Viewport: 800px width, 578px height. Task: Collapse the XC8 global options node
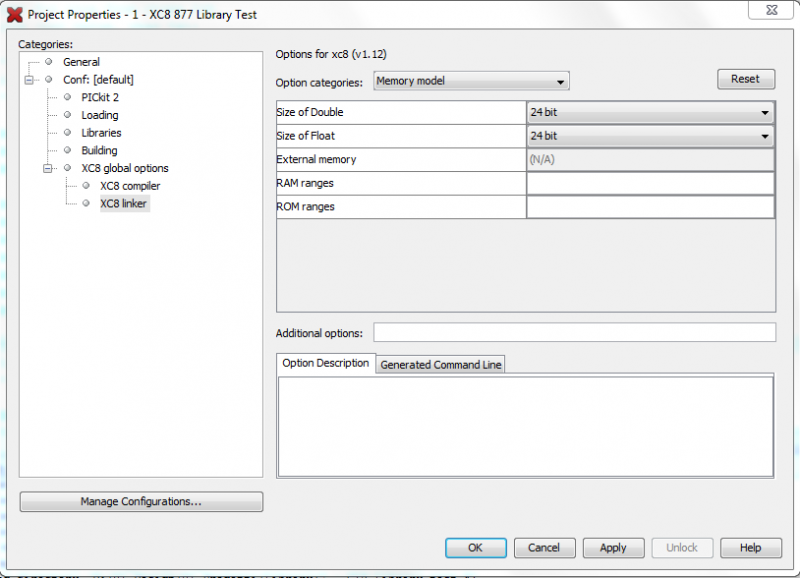[x=47, y=168]
